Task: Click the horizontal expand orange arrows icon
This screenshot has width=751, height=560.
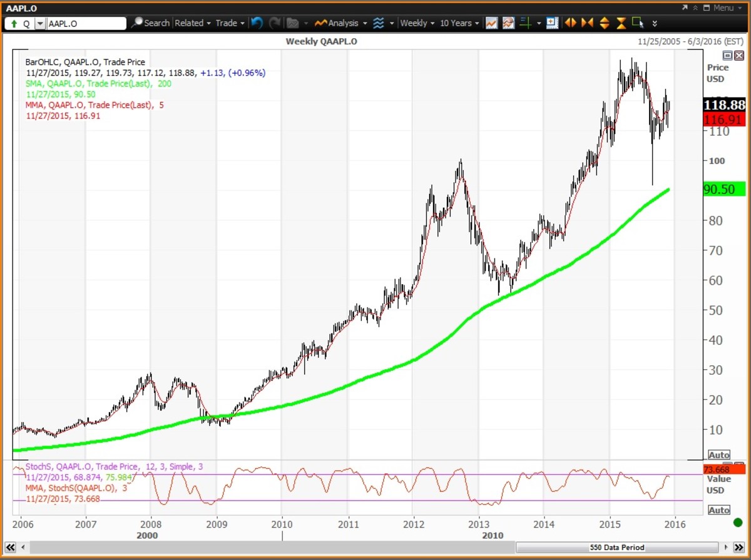Action: coord(570,23)
